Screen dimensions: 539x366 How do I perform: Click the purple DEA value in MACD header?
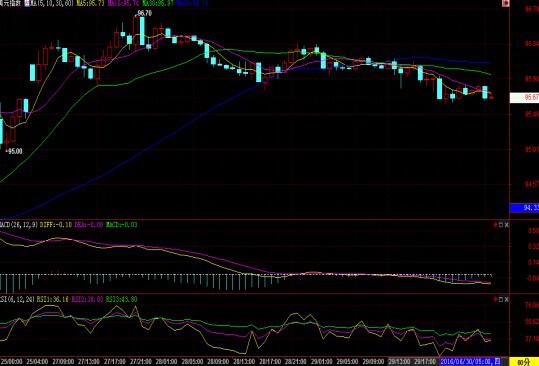(x=89, y=225)
